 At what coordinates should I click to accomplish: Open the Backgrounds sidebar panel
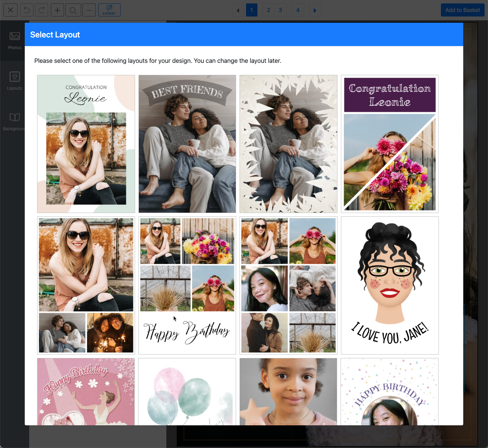[x=14, y=122]
